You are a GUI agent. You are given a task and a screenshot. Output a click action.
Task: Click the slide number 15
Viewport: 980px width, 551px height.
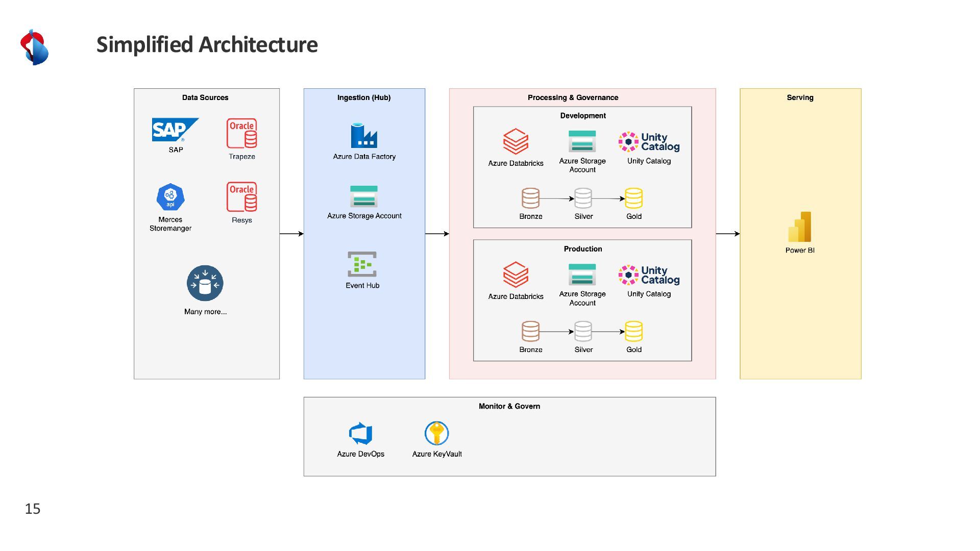pos(33,509)
